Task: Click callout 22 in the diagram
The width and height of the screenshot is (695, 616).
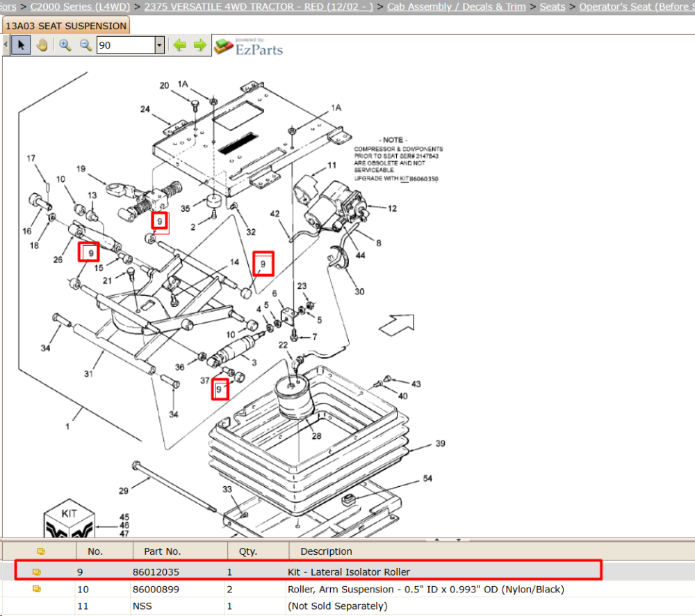Action: click(x=283, y=345)
